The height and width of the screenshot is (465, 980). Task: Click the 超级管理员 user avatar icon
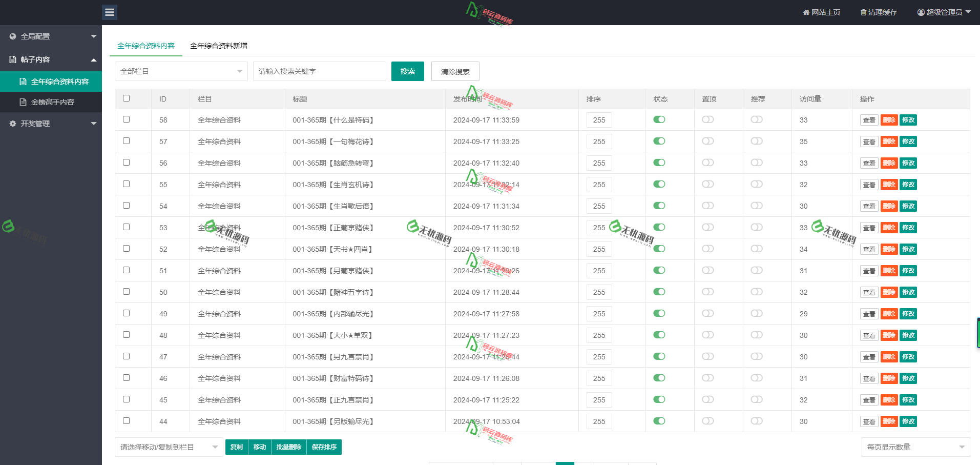(x=921, y=12)
